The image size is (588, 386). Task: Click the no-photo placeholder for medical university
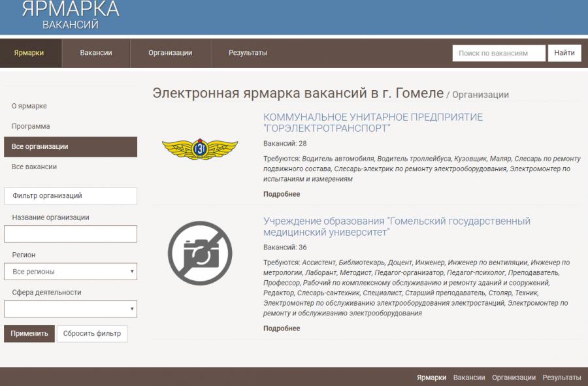(x=200, y=253)
